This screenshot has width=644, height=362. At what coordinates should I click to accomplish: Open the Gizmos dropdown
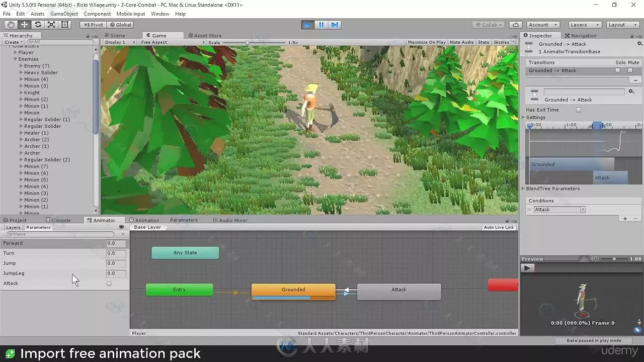(x=504, y=42)
